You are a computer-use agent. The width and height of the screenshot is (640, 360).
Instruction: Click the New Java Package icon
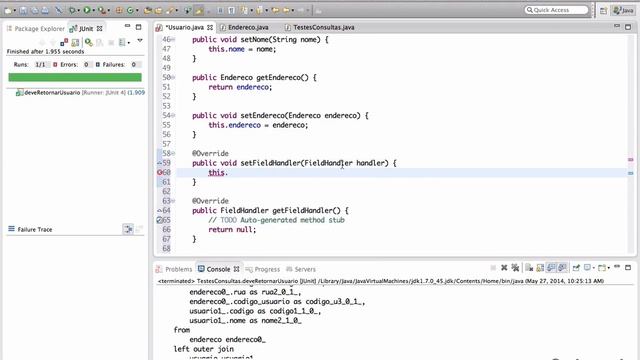click(x=119, y=10)
